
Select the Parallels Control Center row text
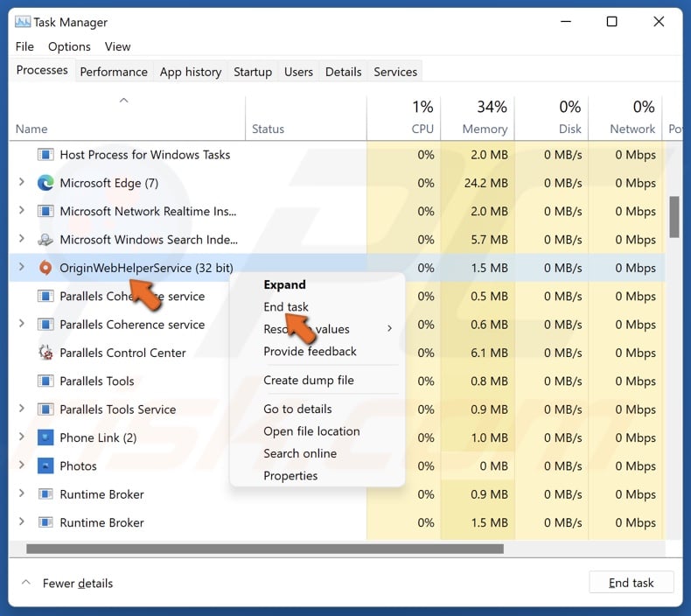[x=122, y=353]
